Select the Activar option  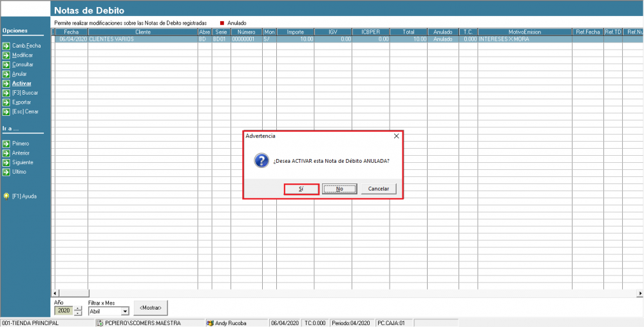click(22, 83)
